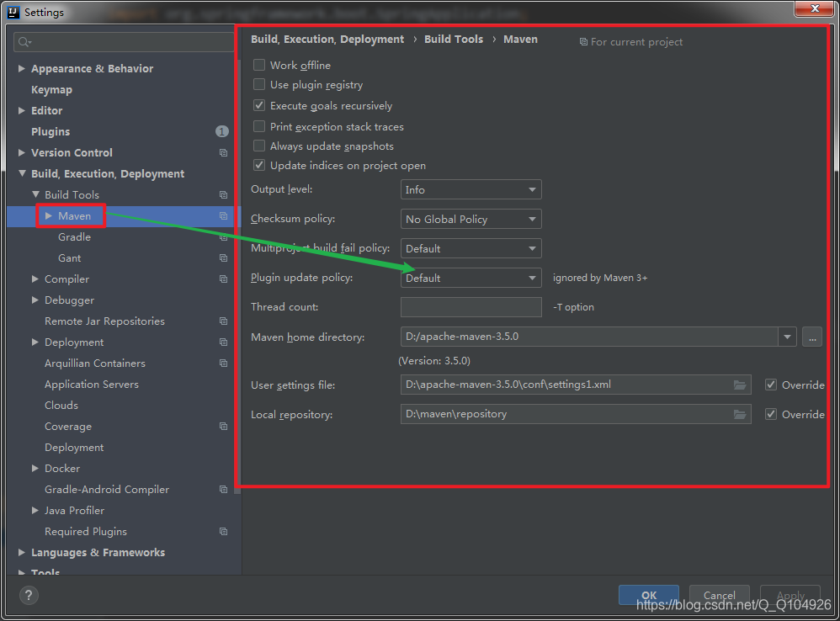Toggle Override for Local repository
Screen dimensions: 840x621
[770, 414]
